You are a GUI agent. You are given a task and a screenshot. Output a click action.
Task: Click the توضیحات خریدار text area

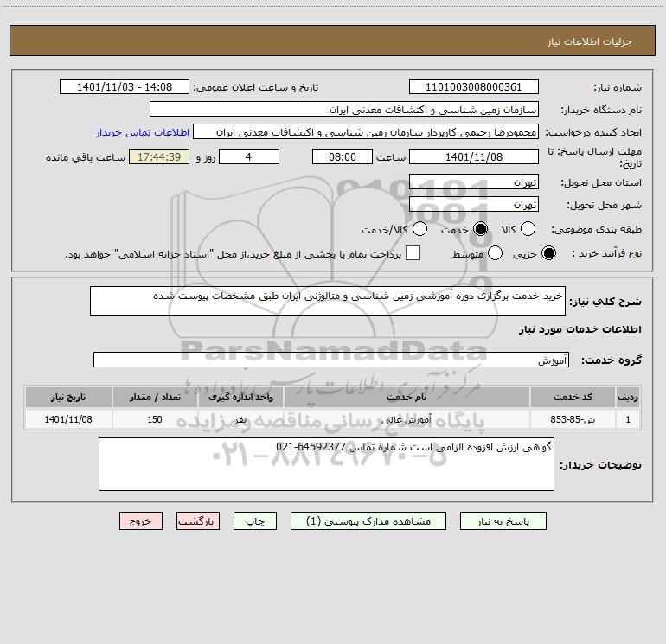[326, 464]
